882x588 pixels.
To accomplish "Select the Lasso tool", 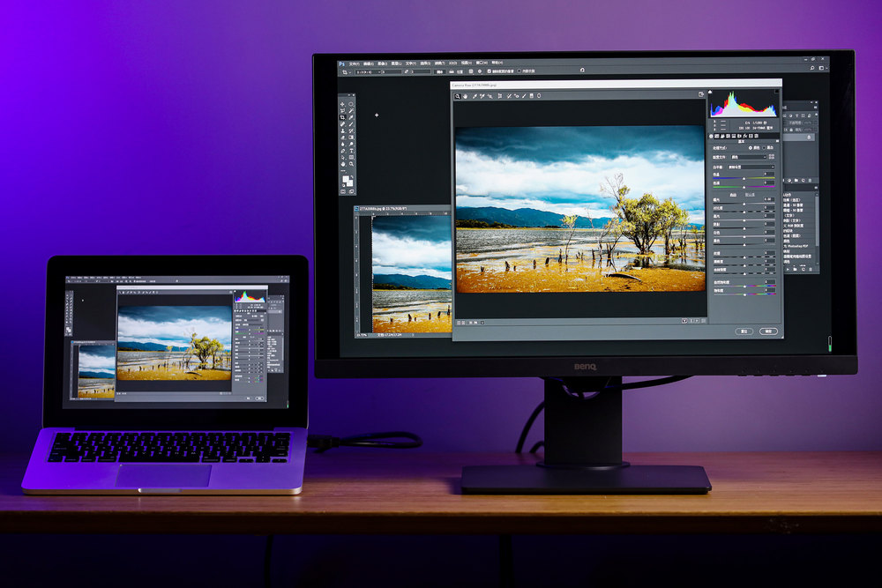I will point(342,111).
